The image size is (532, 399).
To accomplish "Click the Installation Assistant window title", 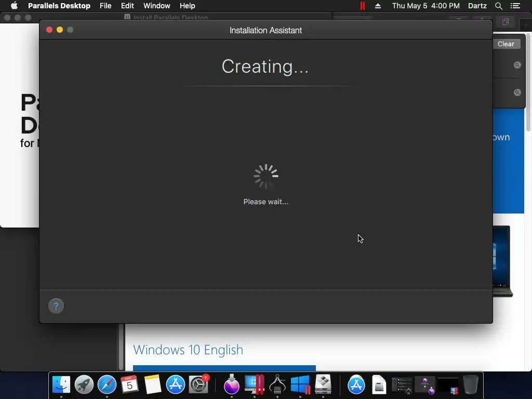I will tap(265, 30).
